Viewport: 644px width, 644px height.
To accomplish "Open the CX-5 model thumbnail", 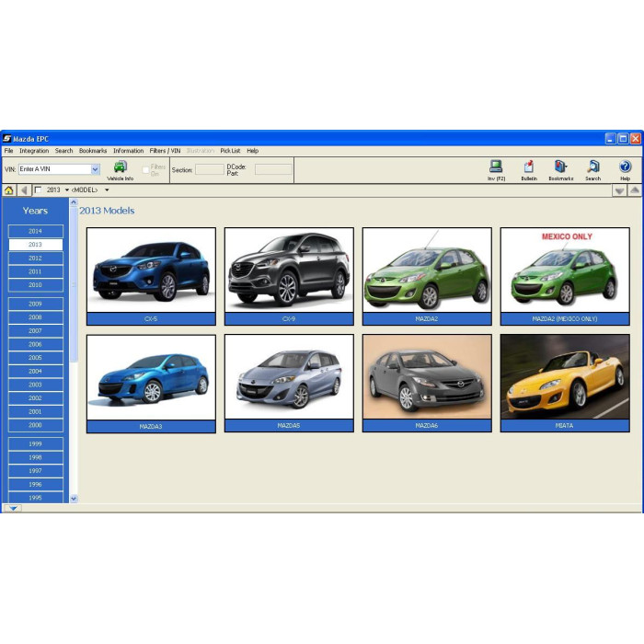I will coord(151,276).
